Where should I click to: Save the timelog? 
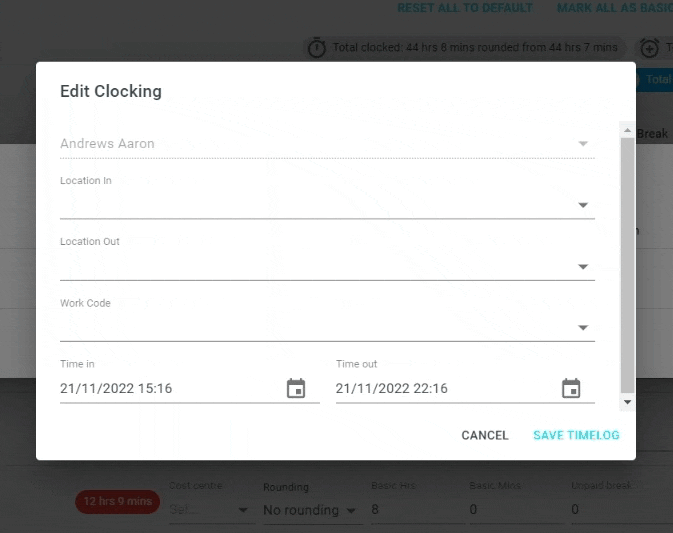pyautogui.click(x=576, y=435)
